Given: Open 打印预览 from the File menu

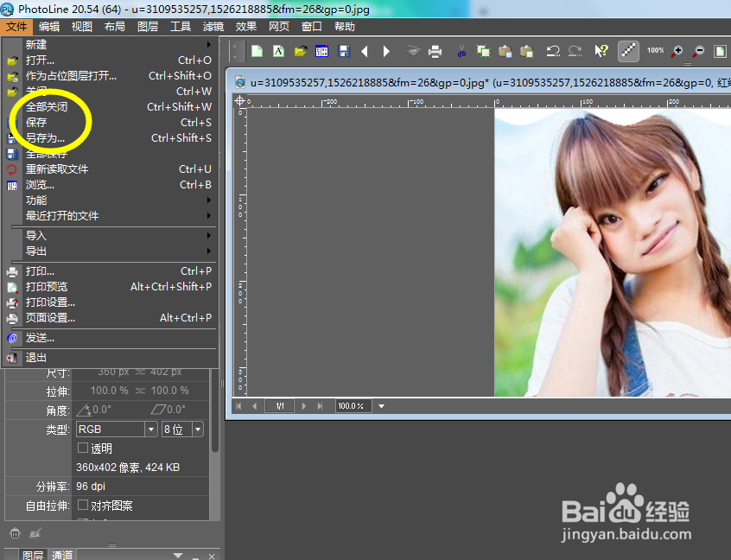Looking at the screenshot, I should [x=111, y=286].
